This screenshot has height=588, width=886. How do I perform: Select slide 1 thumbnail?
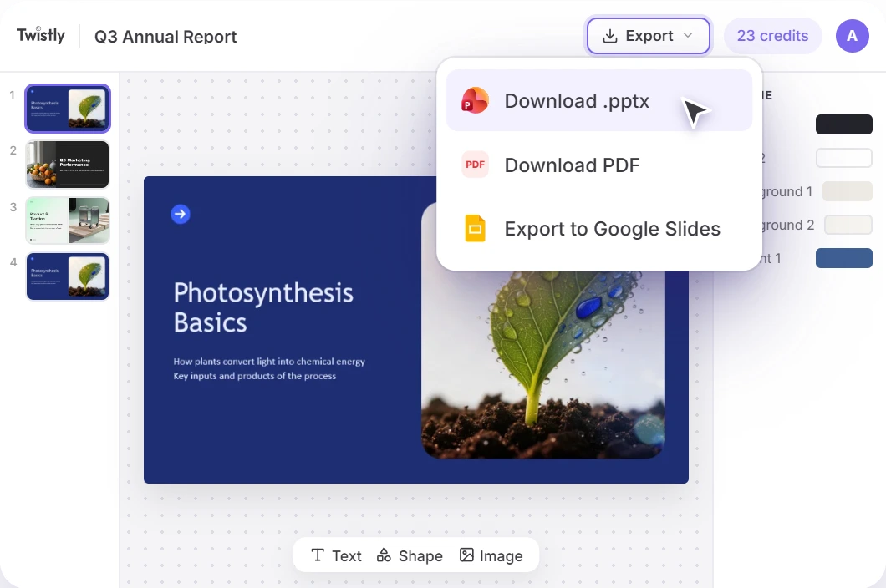click(67, 109)
